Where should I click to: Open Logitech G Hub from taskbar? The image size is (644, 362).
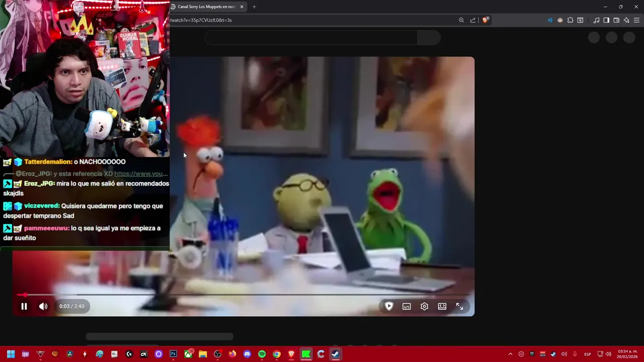click(x=129, y=354)
